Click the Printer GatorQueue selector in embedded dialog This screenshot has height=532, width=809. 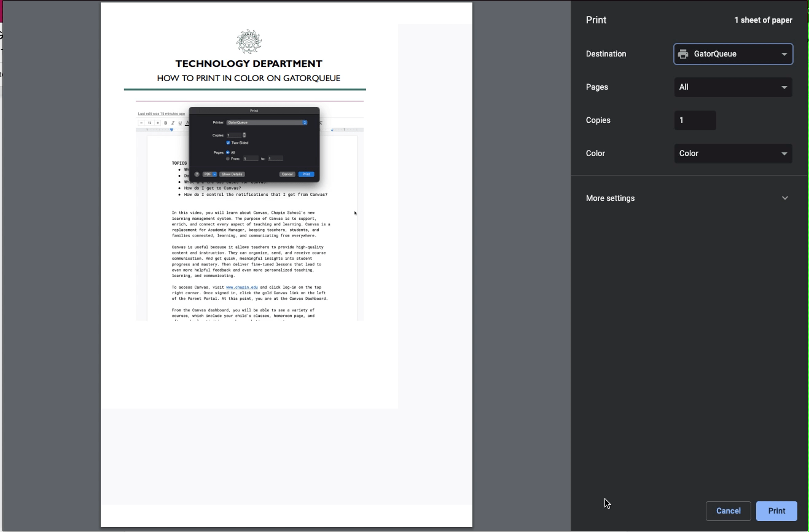[x=267, y=123]
